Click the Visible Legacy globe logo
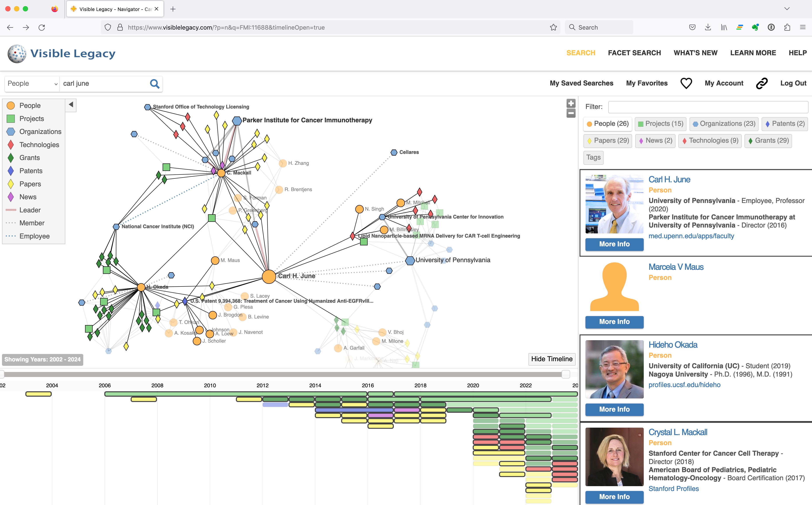The height and width of the screenshot is (505, 812). (x=17, y=53)
